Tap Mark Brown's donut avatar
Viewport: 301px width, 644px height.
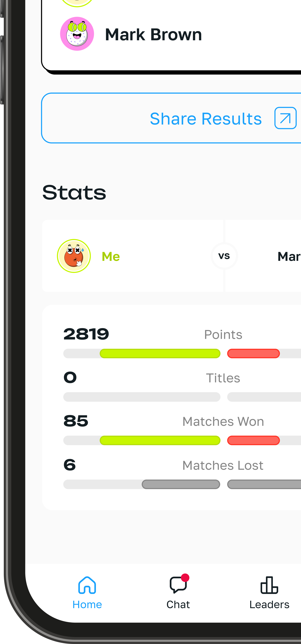[77, 34]
